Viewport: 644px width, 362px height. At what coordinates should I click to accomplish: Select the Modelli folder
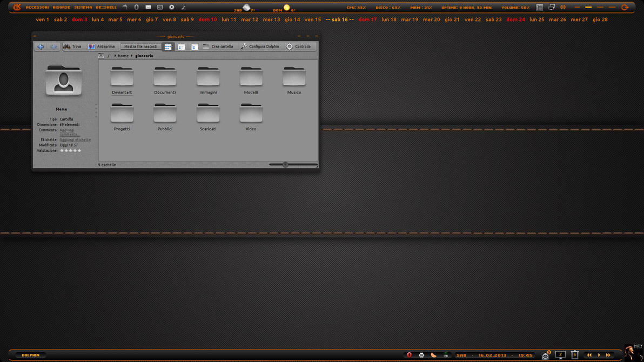(251, 81)
